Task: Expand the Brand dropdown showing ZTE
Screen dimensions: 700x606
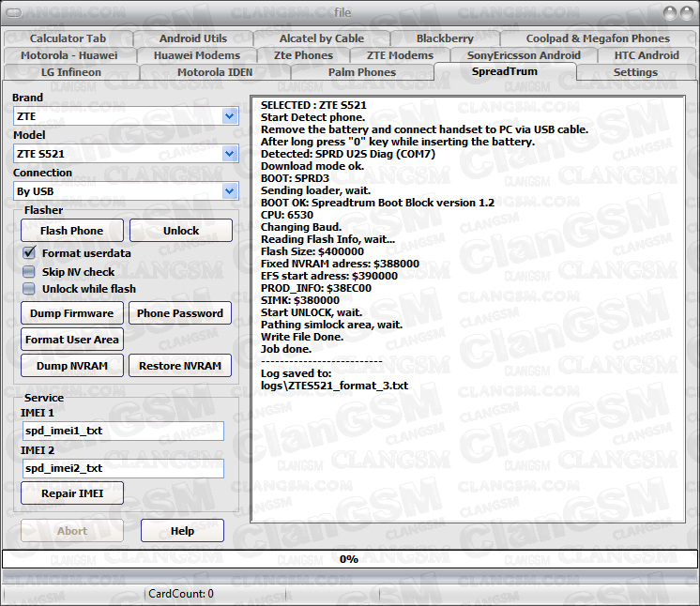Action: [229, 116]
